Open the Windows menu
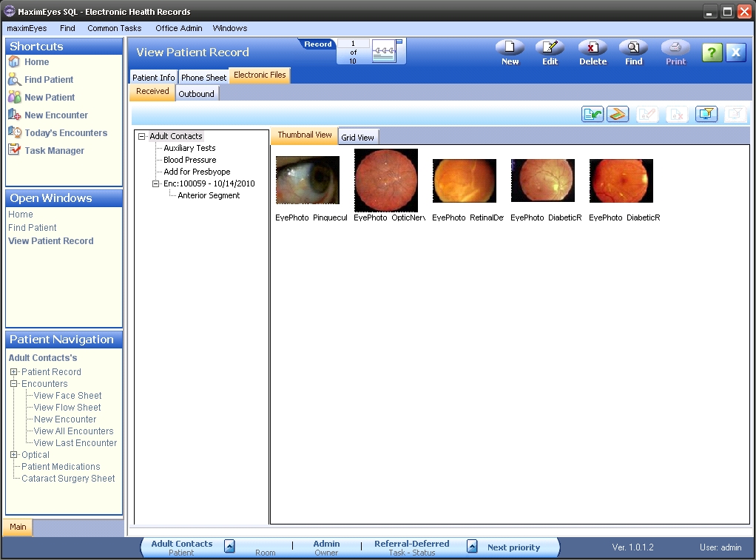756x560 pixels. pos(230,28)
